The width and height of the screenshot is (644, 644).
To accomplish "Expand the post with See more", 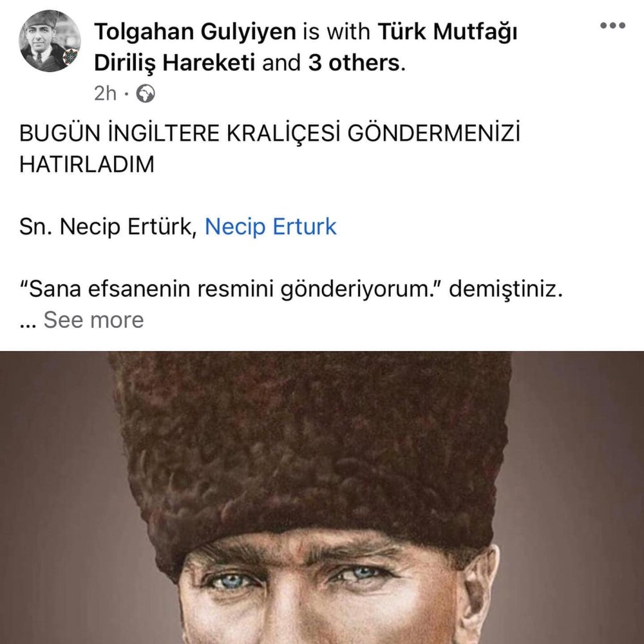I will click(93, 319).
